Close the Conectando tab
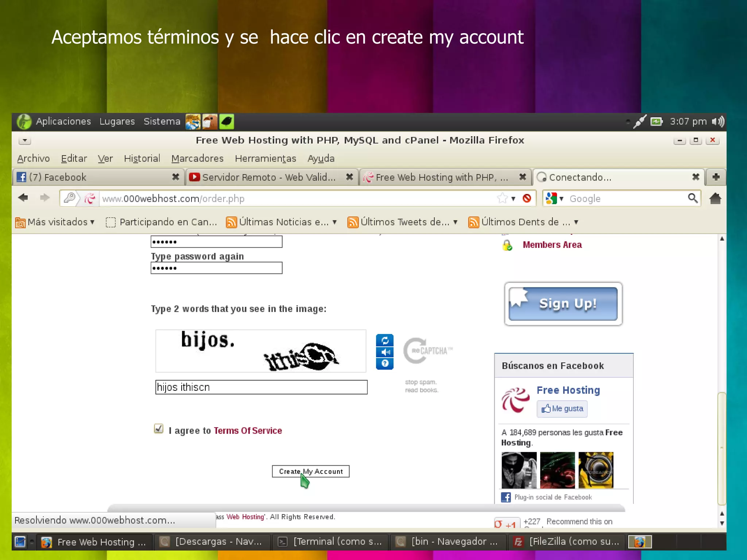 tap(696, 177)
